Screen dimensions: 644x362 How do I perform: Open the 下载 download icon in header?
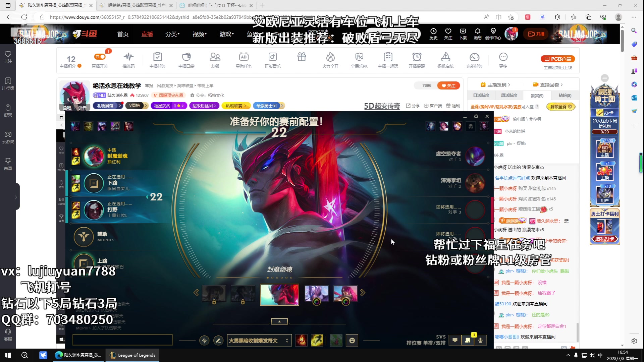click(x=463, y=34)
